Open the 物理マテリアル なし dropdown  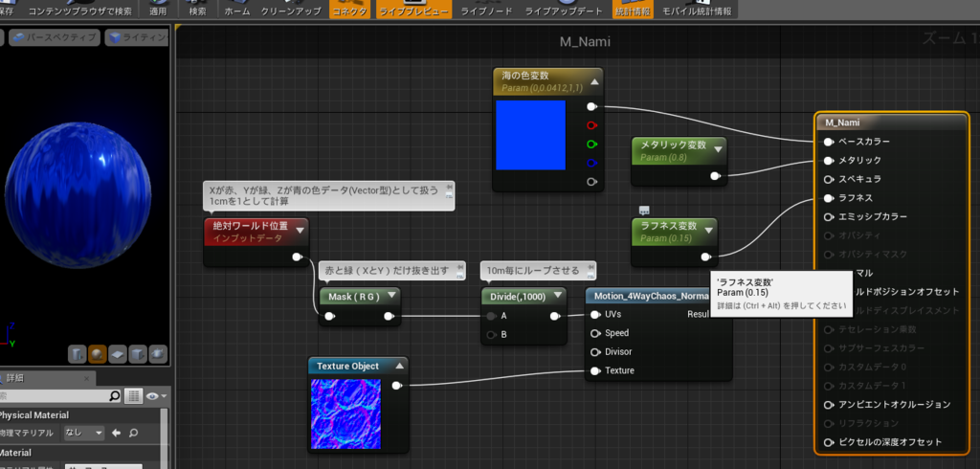pyautogui.click(x=84, y=433)
